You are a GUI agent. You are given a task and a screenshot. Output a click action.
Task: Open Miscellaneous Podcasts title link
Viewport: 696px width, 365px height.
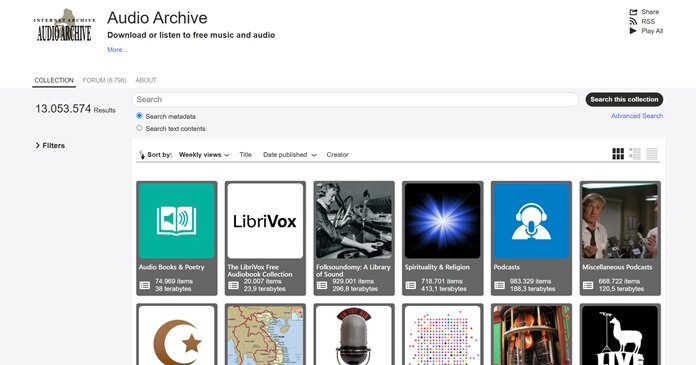pos(617,267)
